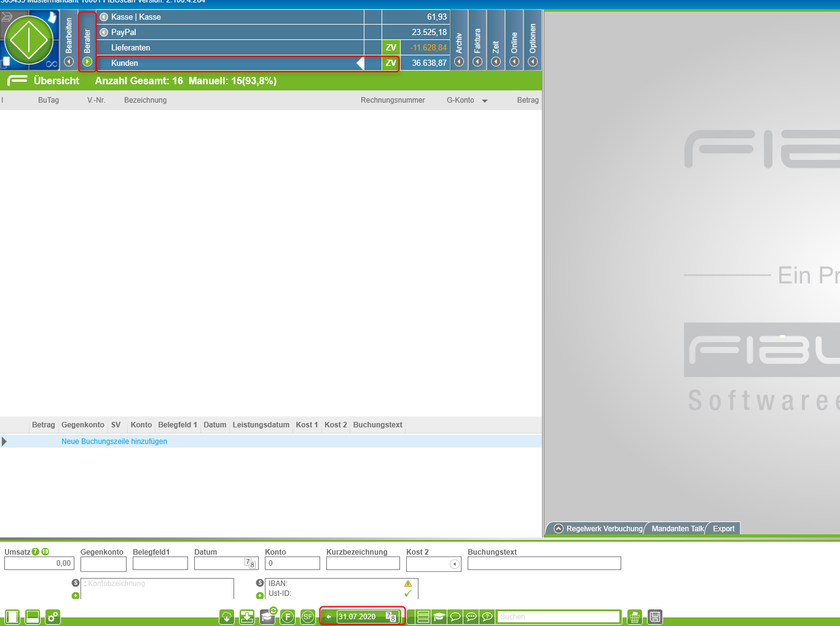Click the circled SF icon

point(308,617)
